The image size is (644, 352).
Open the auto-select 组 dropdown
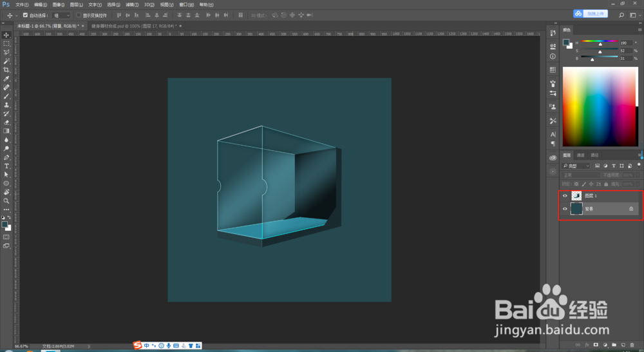pos(62,15)
